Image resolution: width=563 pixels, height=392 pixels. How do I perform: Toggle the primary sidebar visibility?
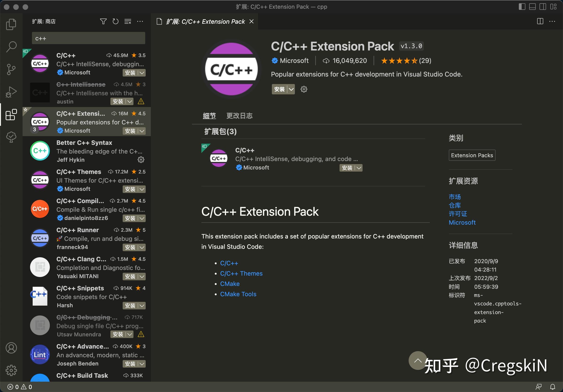tap(522, 7)
